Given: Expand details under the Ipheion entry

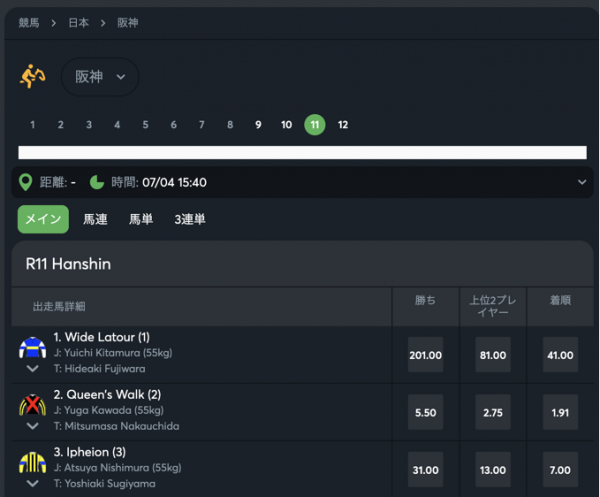Looking at the screenshot, I should 32,484.
